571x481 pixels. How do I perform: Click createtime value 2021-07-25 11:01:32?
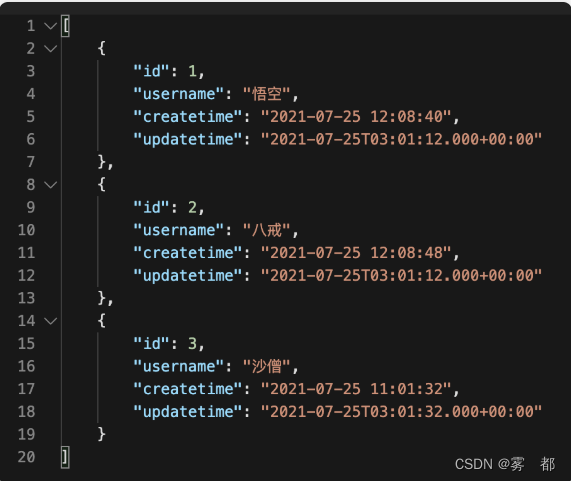356,389
